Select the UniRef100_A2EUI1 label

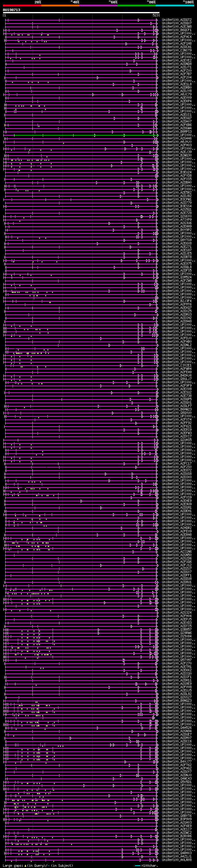176,115
